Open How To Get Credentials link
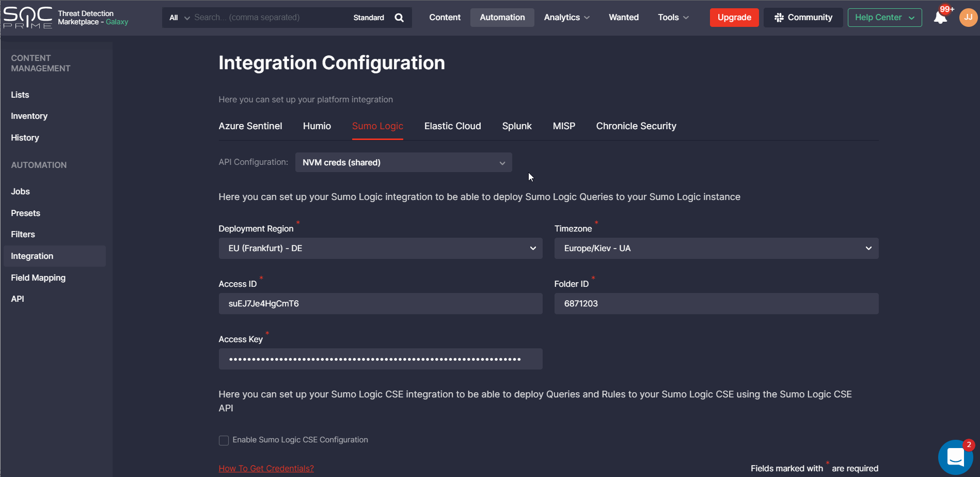The height and width of the screenshot is (477, 980). click(266, 468)
